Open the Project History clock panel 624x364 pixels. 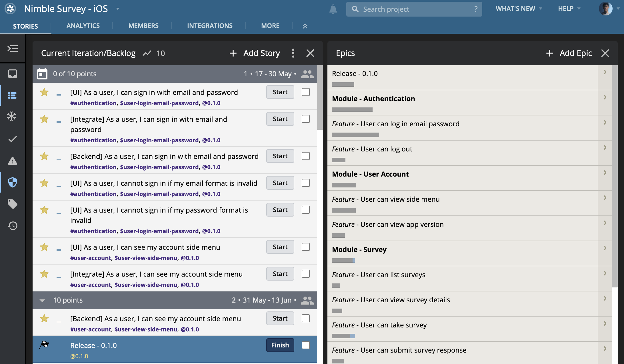12,226
